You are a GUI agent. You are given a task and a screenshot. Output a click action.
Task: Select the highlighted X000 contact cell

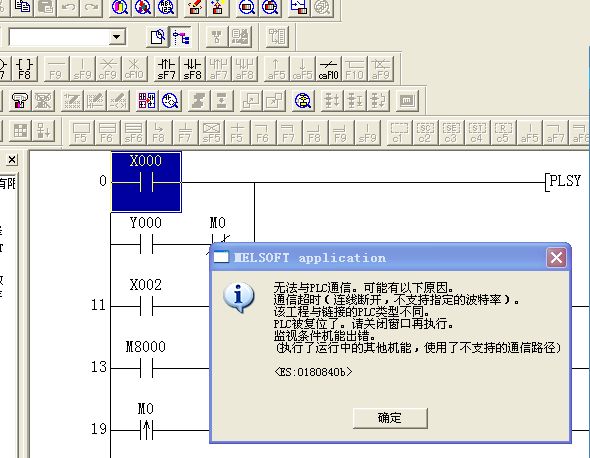[x=146, y=182]
